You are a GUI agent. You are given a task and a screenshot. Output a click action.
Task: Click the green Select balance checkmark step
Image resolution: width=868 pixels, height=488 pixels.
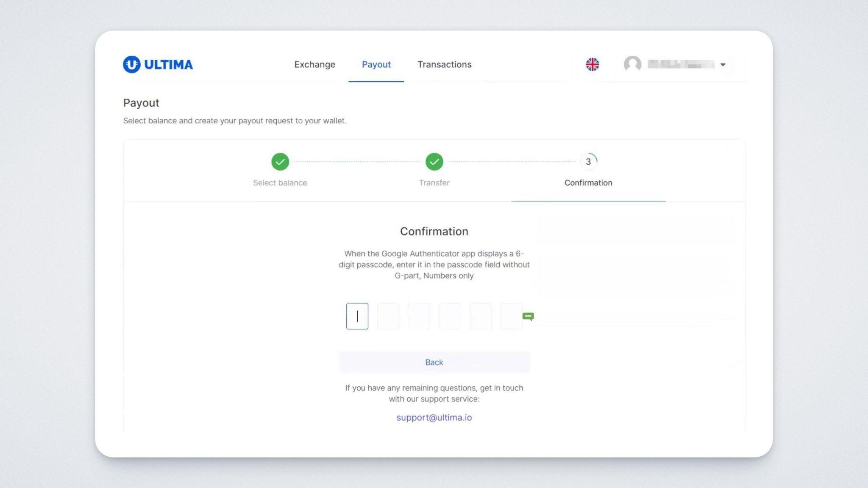(280, 161)
